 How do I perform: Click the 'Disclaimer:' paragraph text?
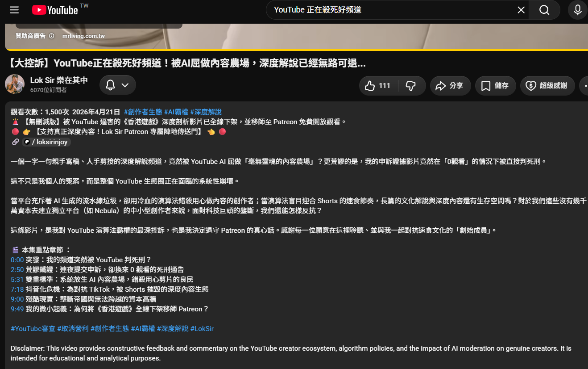[291, 353]
